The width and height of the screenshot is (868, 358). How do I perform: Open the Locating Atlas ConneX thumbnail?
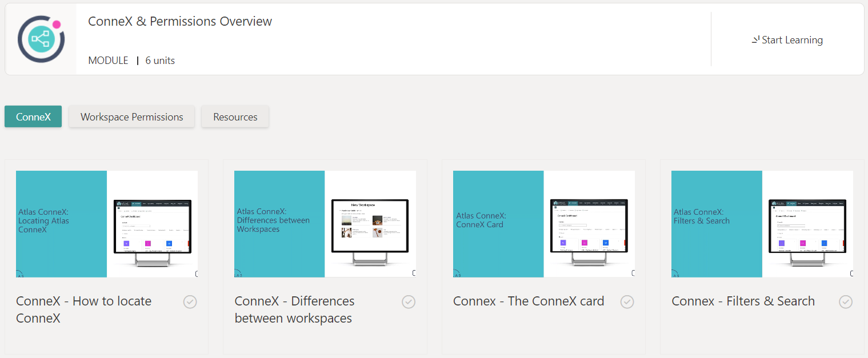[x=107, y=224]
